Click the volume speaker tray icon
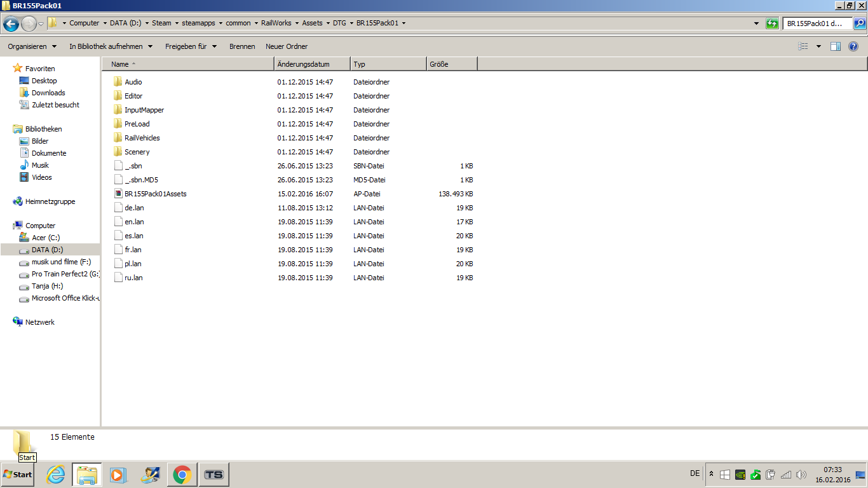The width and height of the screenshot is (868, 488). pyautogui.click(x=801, y=475)
